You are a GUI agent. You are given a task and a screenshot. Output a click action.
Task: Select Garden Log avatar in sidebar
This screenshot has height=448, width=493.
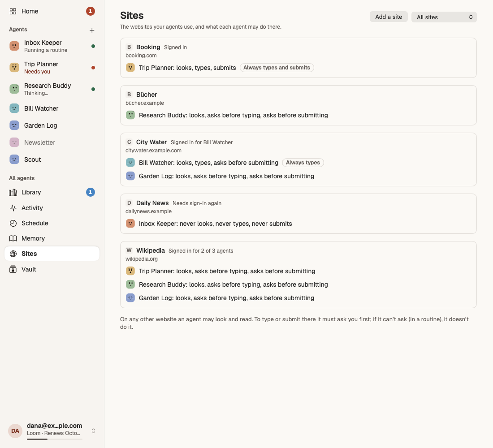click(x=14, y=125)
